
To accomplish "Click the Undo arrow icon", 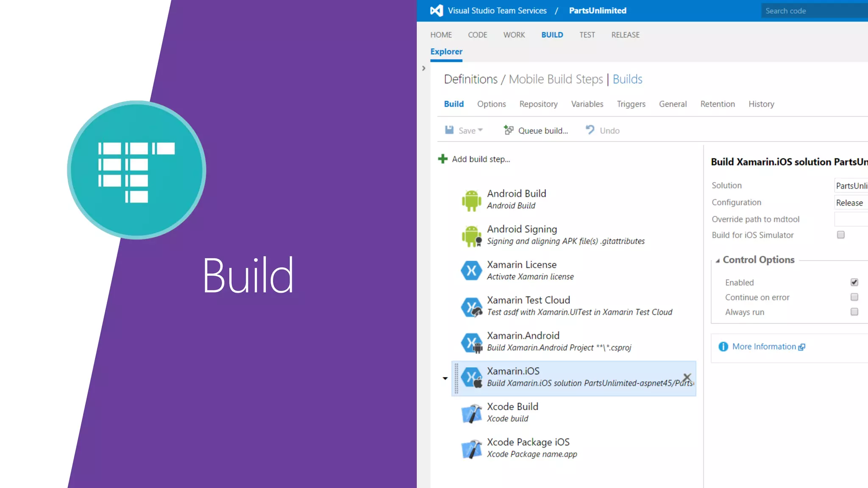I will click(x=590, y=130).
